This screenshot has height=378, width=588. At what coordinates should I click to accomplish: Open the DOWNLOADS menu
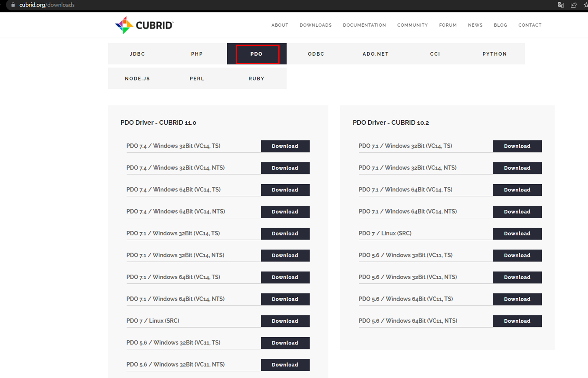pos(316,25)
